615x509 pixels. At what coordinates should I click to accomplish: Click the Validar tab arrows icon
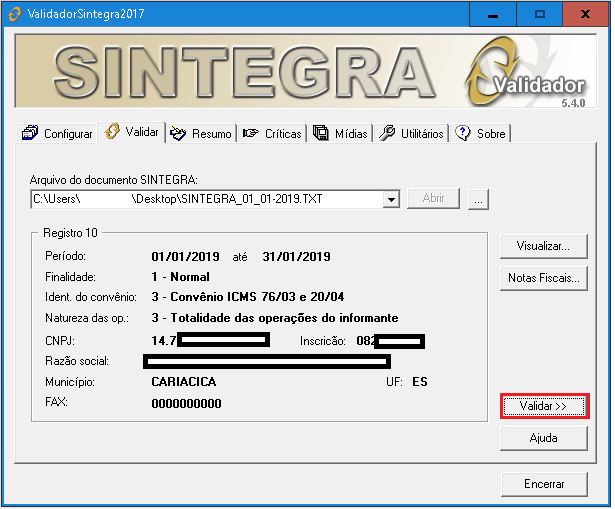click(112, 132)
